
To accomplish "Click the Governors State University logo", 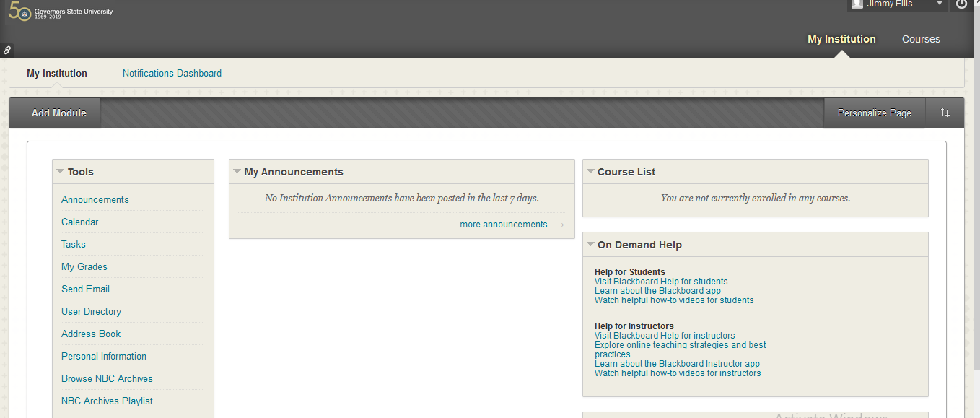I will point(60,12).
